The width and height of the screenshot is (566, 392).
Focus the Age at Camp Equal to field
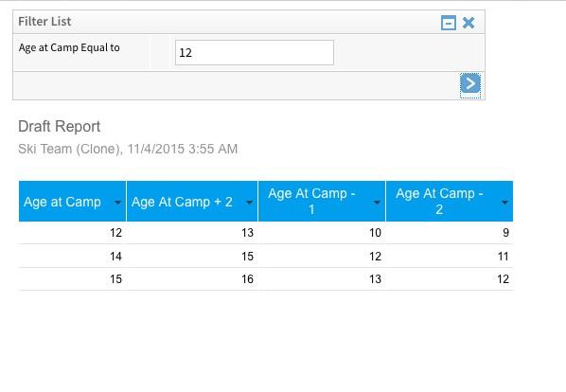tap(255, 53)
